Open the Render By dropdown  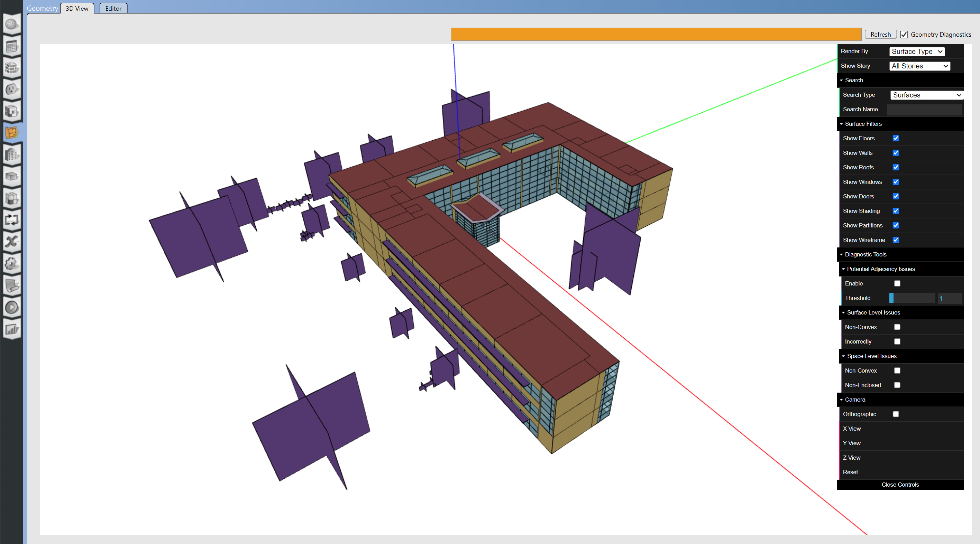916,51
